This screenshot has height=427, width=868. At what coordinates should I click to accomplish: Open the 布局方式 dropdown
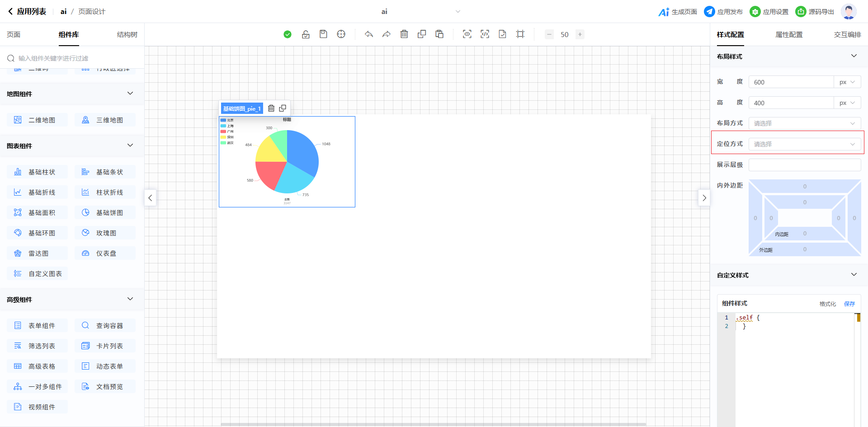(x=804, y=123)
